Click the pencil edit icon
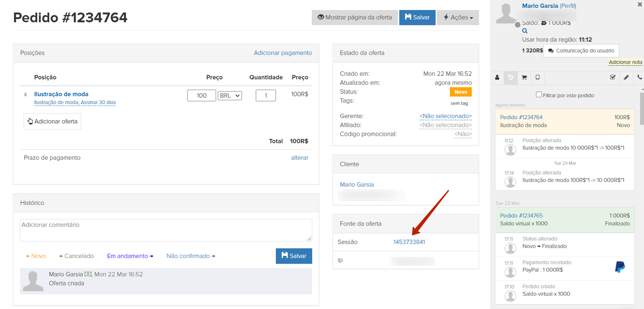Image resolution: width=644 pixels, height=309 pixels. [x=626, y=77]
